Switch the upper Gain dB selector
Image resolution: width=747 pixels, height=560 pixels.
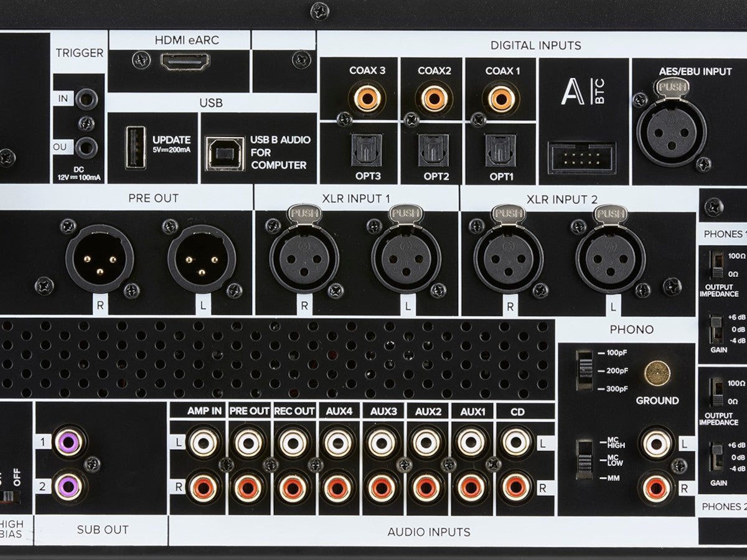[716, 329]
